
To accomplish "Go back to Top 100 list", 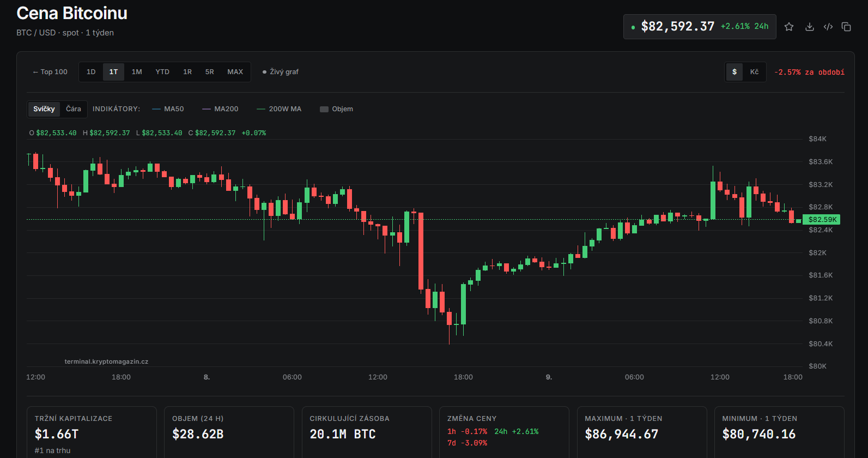I will (50, 72).
